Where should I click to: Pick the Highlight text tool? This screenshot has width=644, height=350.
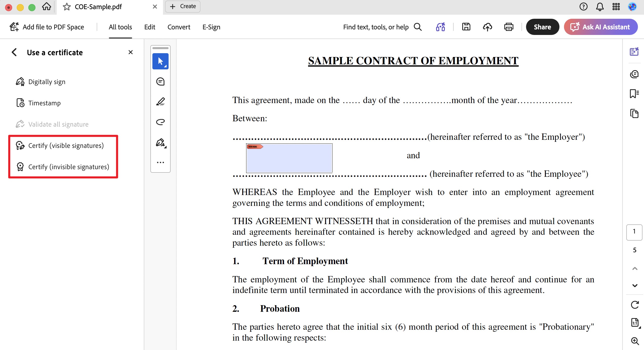[160, 102]
